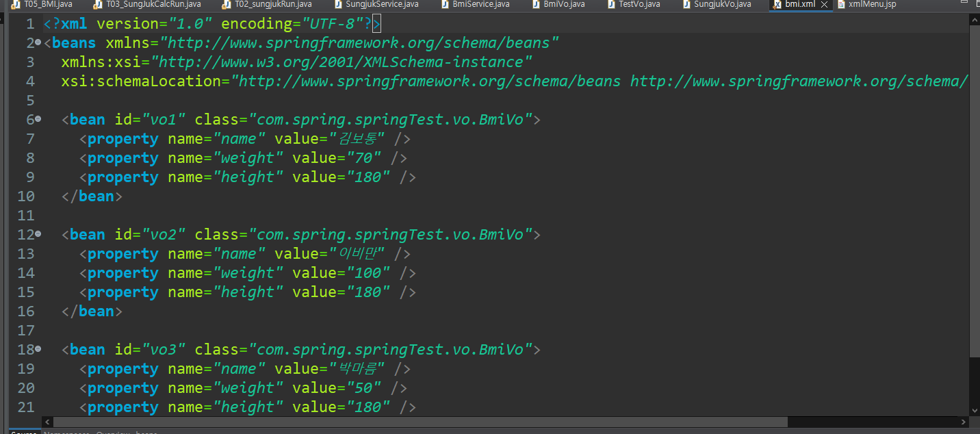Click the bmi.xml tab's XML icon
Image resolution: width=980 pixels, height=434 pixels.
[x=777, y=4]
